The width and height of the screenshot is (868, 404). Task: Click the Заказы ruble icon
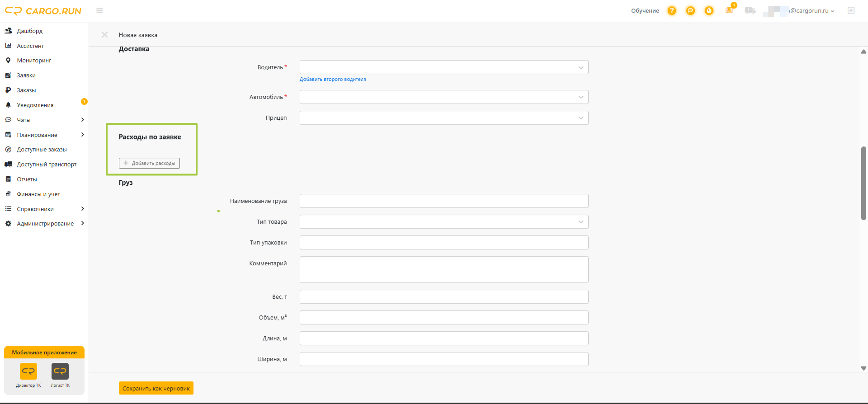8,90
